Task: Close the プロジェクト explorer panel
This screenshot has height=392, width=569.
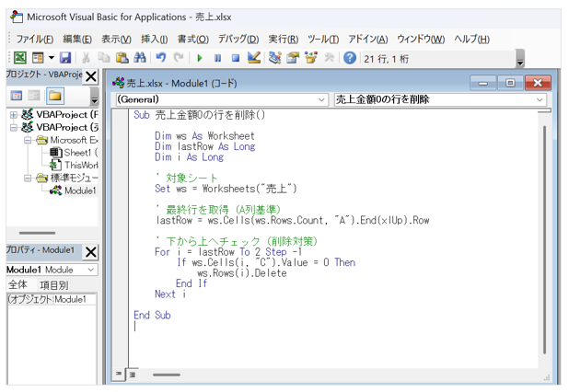Action: (x=91, y=76)
